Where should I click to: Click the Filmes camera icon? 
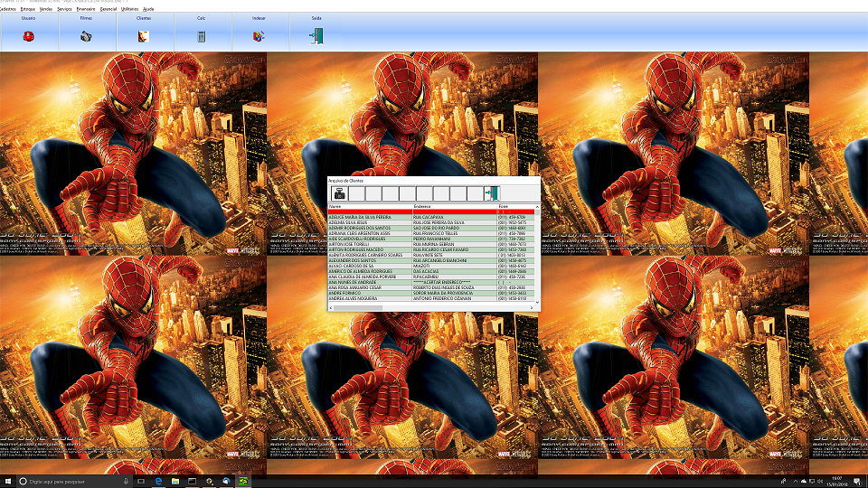click(x=86, y=36)
